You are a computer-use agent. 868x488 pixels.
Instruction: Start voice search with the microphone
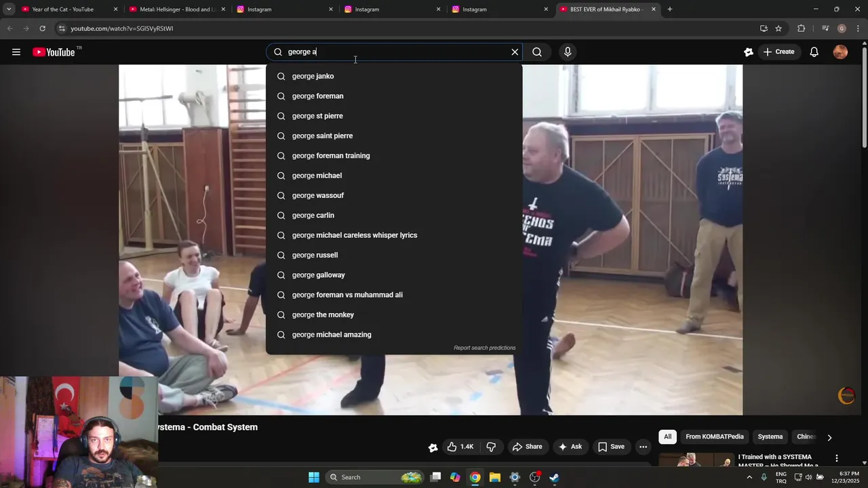[x=568, y=52]
